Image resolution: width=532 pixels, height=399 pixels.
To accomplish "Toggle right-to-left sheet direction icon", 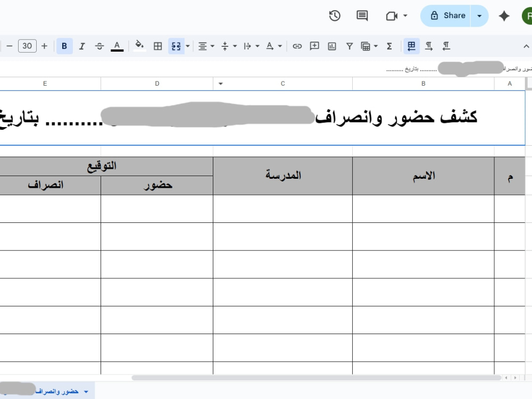I will (411, 46).
